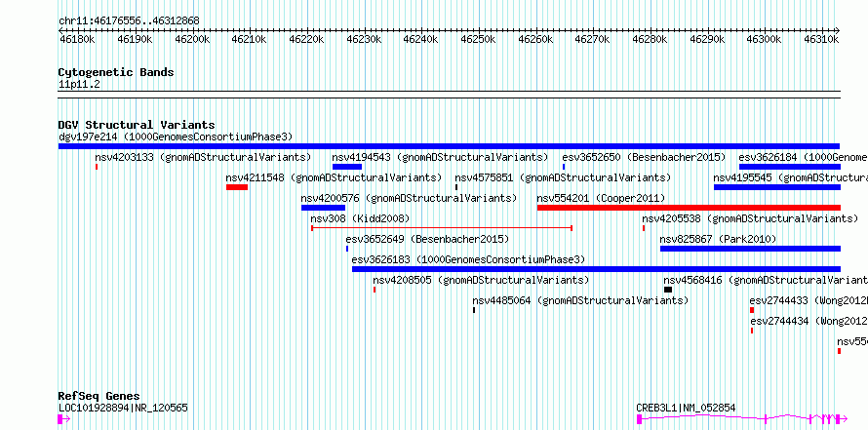Viewport: 868px width, 430px height.
Task: Select the 11p11.2 band label
Action: pos(79,84)
